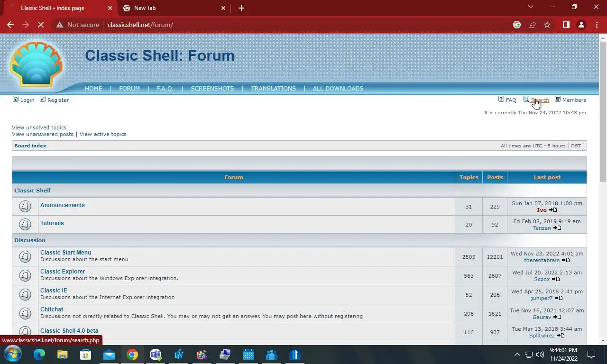View latest post icon next to Tenzen
The image size is (607, 364).
pos(557,228)
